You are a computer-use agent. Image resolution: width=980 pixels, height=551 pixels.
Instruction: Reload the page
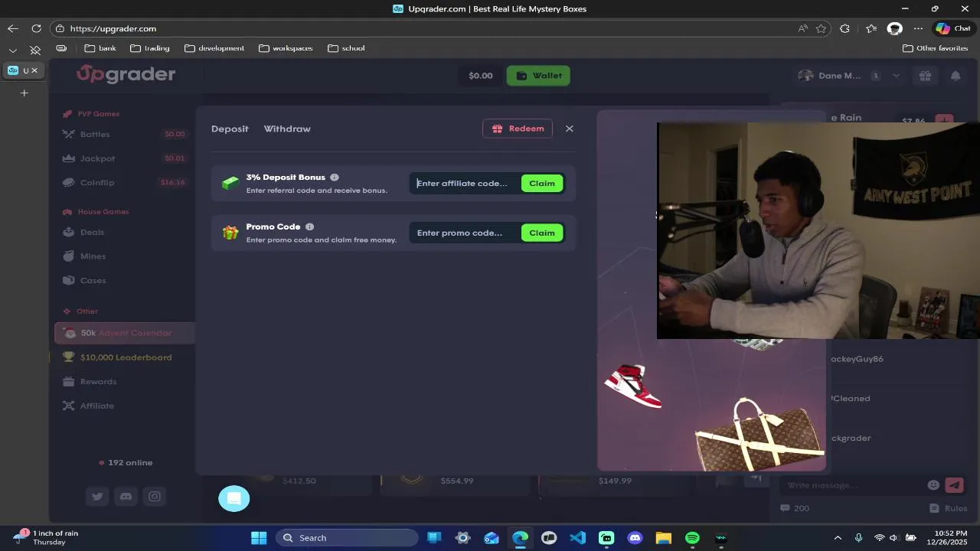click(x=36, y=28)
